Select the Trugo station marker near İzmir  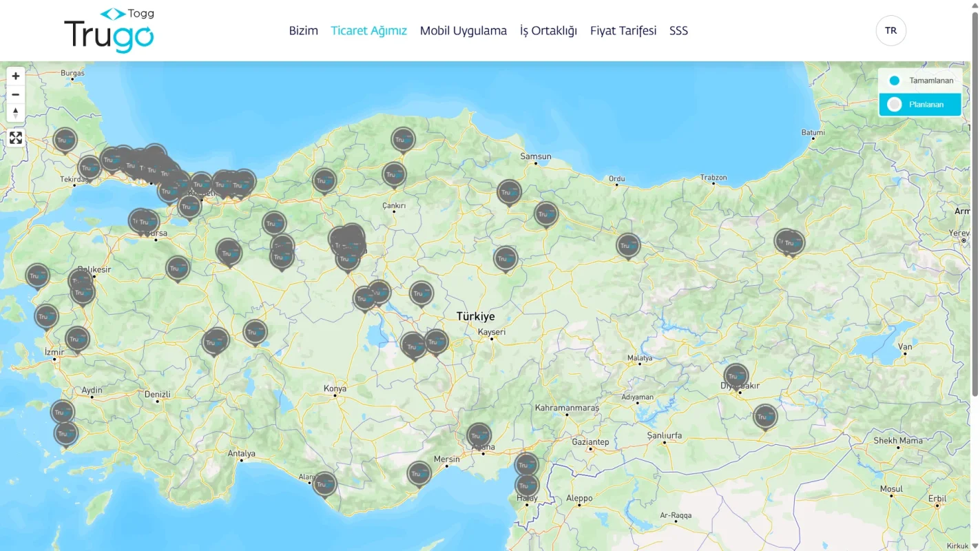point(76,339)
